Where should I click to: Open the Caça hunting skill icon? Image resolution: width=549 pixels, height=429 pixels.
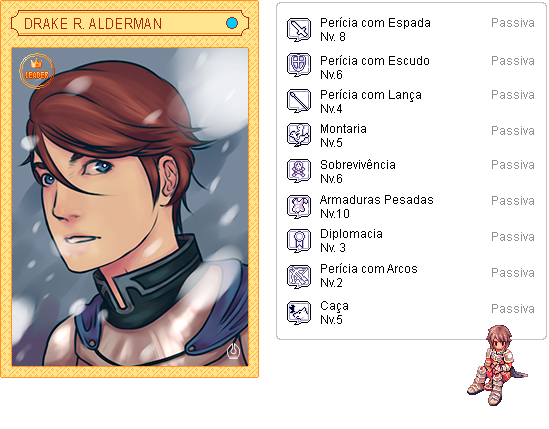point(299,312)
